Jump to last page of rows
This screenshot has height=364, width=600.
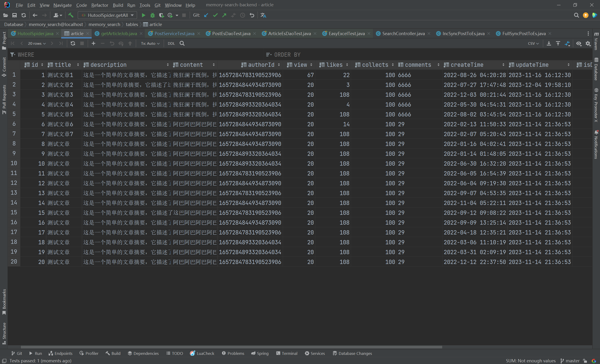coord(61,43)
